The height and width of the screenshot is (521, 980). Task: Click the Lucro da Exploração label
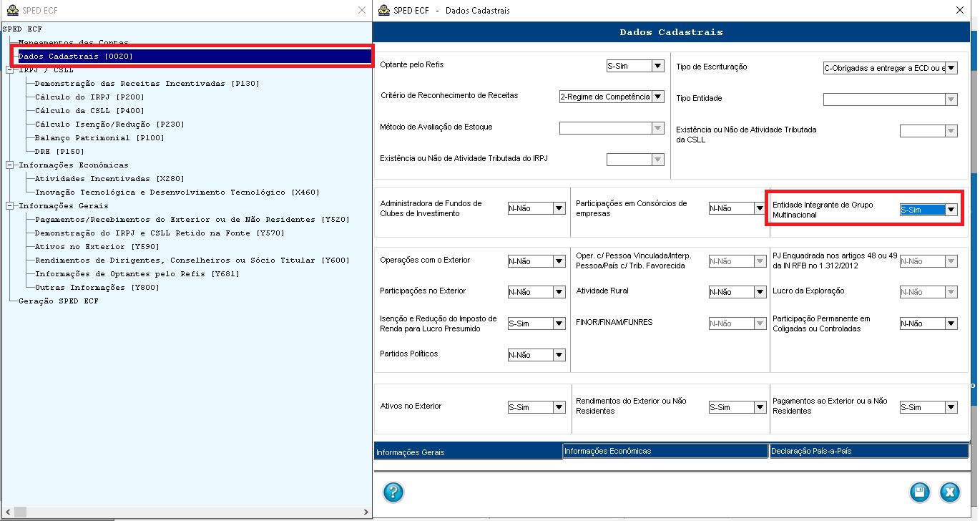click(808, 291)
